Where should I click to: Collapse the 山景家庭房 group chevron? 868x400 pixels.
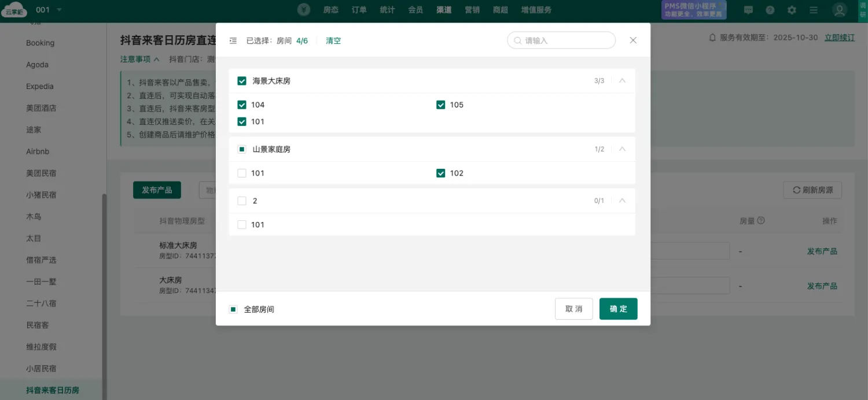[623, 149]
